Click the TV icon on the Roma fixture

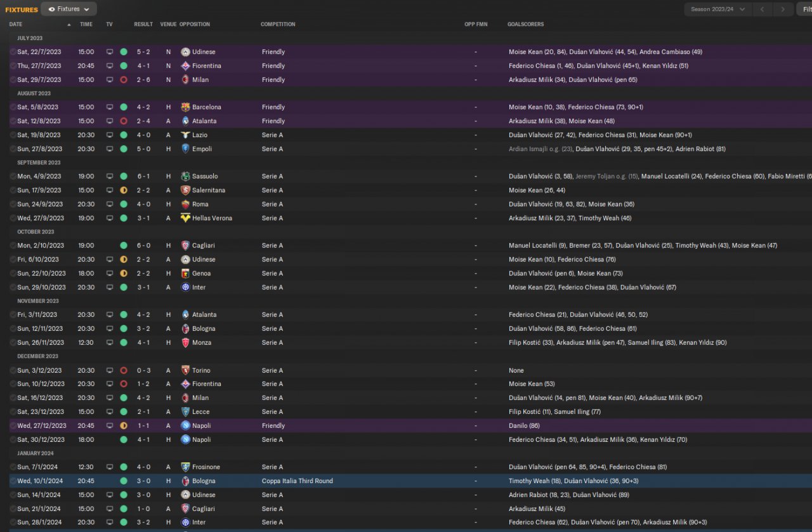point(110,204)
